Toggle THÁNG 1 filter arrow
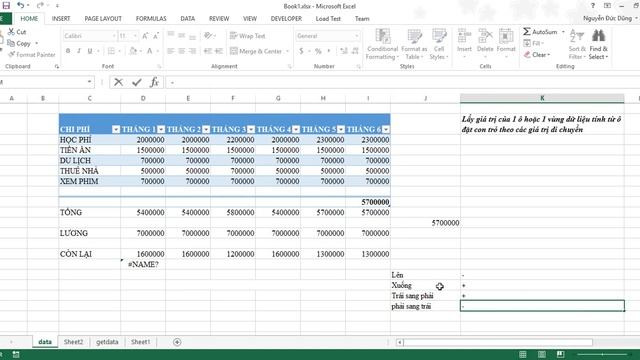The height and width of the screenshot is (360, 640). [x=161, y=129]
